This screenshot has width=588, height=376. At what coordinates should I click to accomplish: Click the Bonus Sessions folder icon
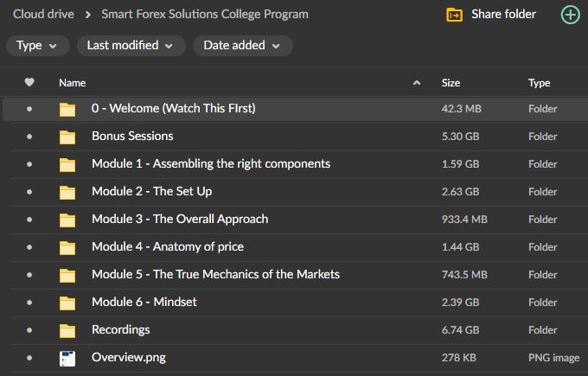[x=67, y=137]
